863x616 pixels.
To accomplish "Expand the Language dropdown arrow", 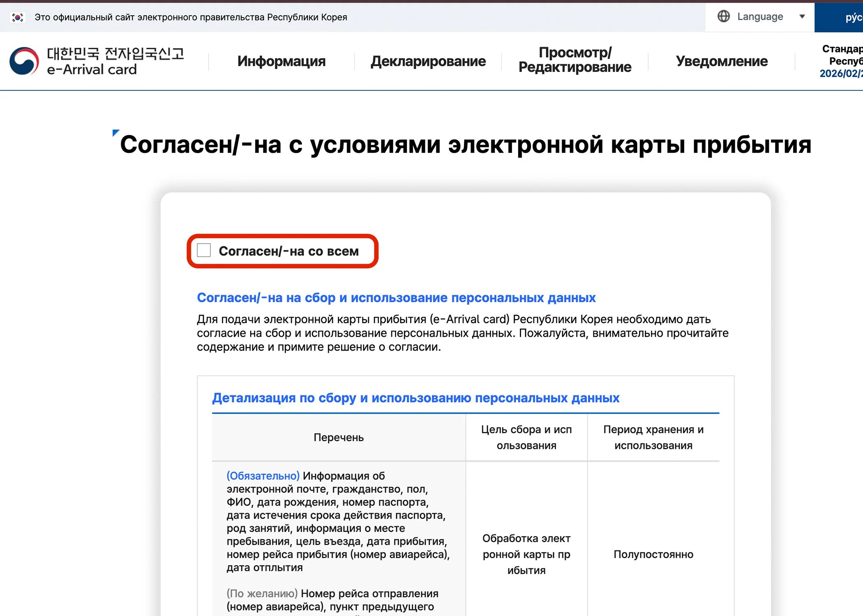I will [x=802, y=16].
